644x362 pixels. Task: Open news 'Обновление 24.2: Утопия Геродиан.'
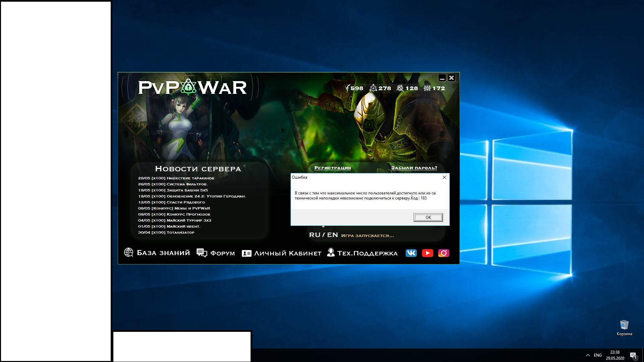192,196
